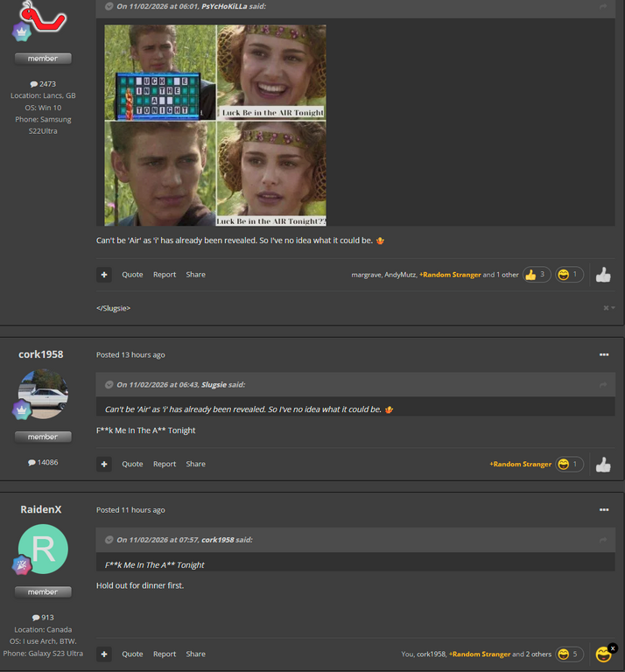Open +Random Stranger link on Slugsie's post

pos(450,275)
